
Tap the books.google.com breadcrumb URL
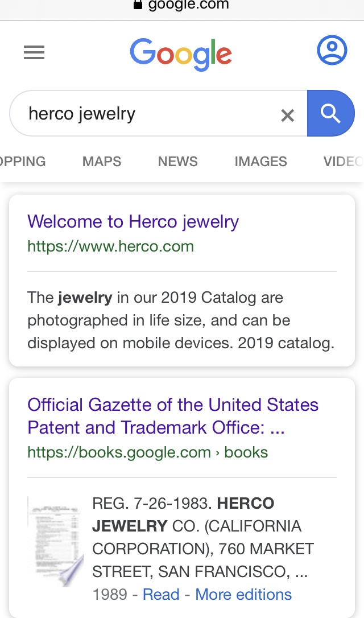147,452
